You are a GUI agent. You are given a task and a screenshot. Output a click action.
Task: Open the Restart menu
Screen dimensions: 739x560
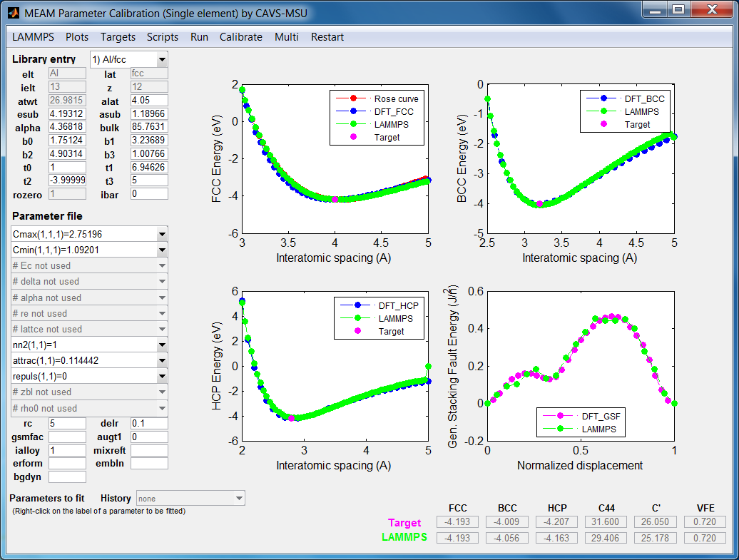click(327, 37)
